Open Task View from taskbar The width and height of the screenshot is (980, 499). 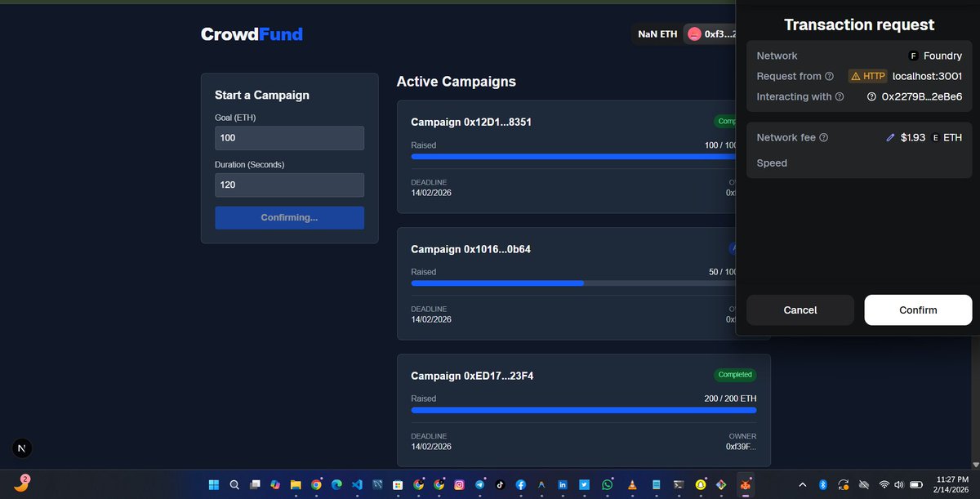(x=255, y=484)
